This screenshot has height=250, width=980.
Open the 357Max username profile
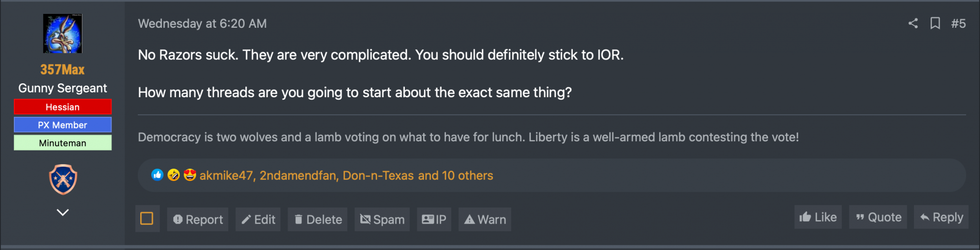tap(63, 70)
